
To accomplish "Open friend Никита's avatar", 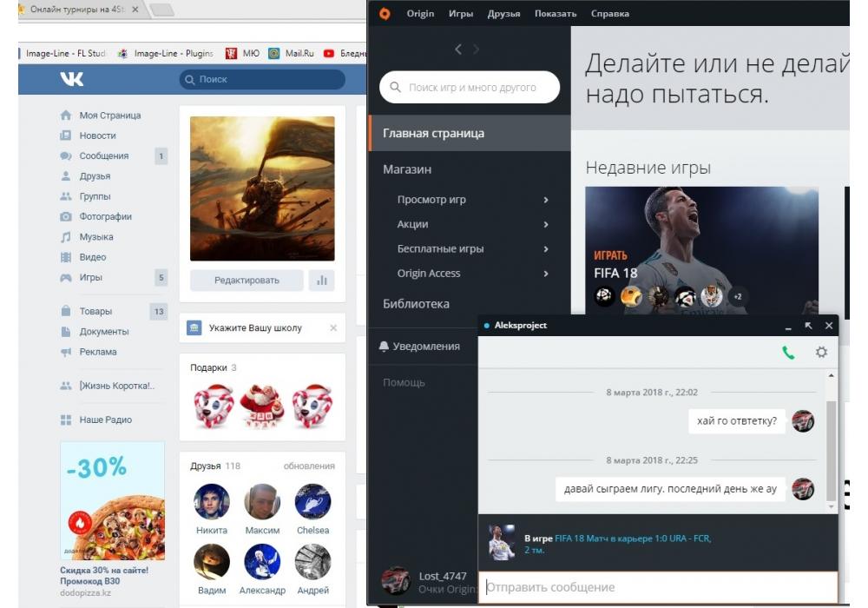I will pyautogui.click(x=212, y=502).
